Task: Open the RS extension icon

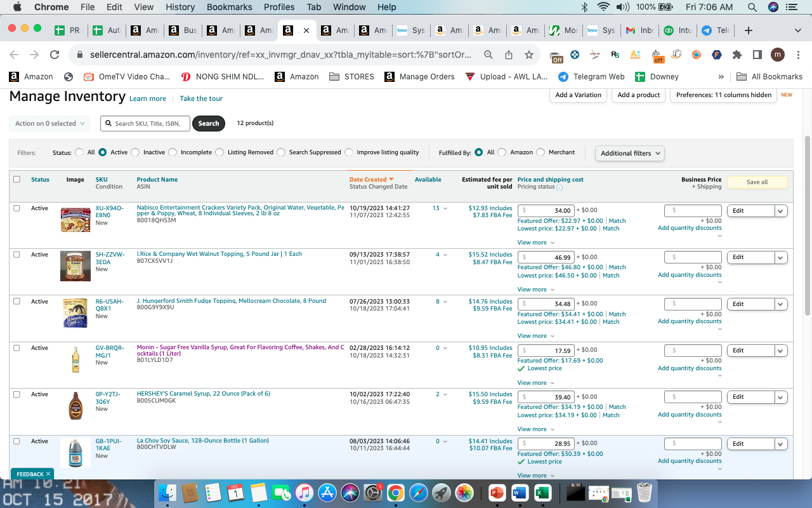Action: tap(615, 55)
